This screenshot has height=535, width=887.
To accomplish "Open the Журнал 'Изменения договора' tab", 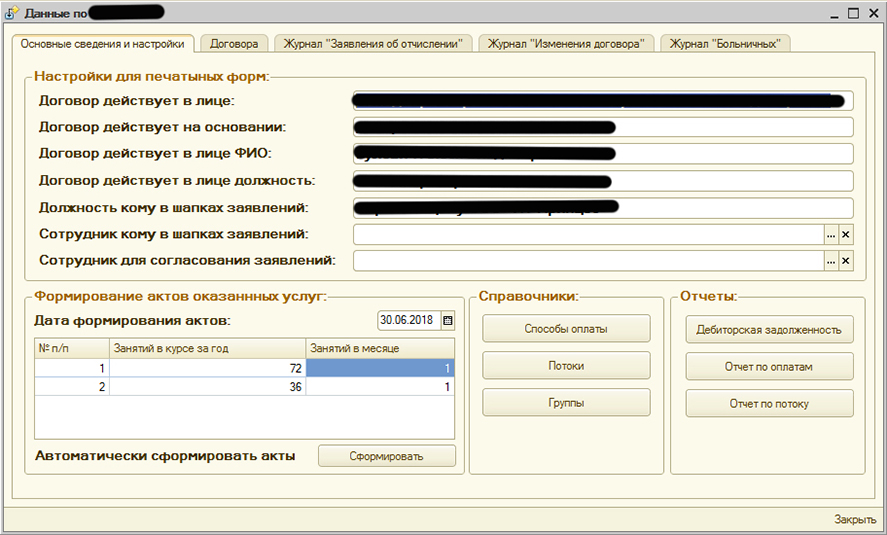I will pyautogui.click(x=567, y=44).
